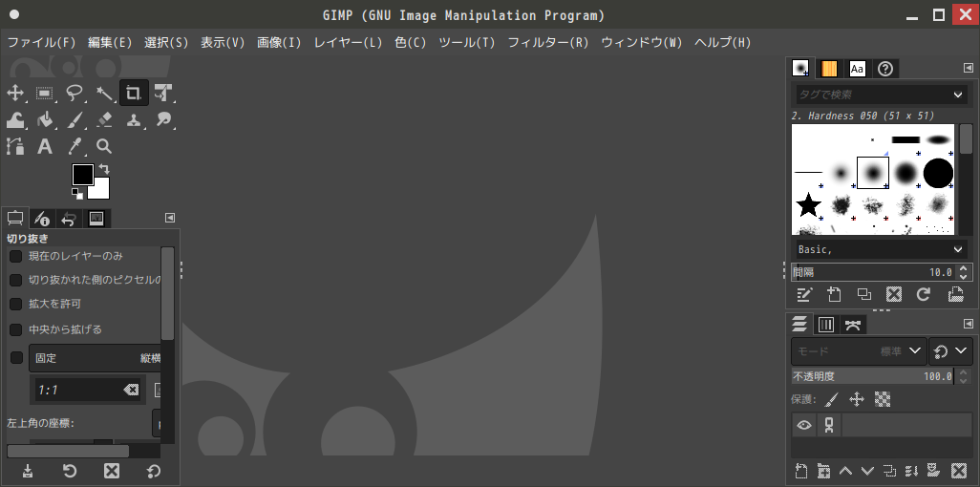Image resolution: width=980 pixels, height=487 pixels.
Task: Switch to the Tool Options tab
Action: point(15,218)
